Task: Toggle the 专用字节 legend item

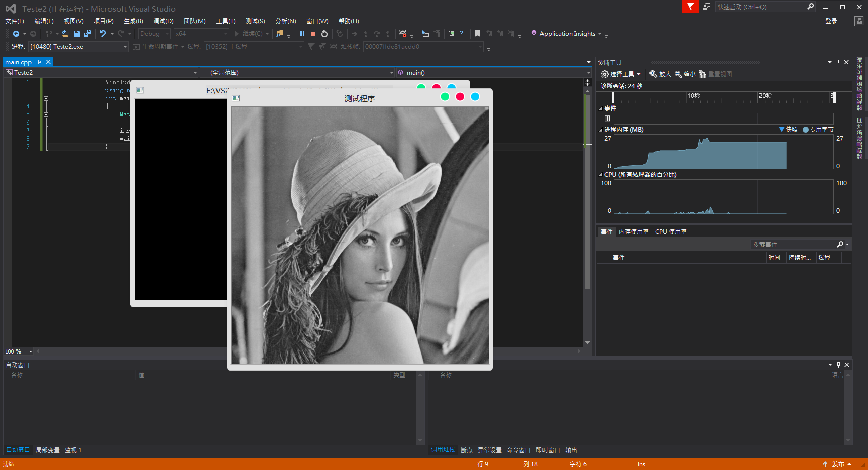Action: click(x=818, y=130)
